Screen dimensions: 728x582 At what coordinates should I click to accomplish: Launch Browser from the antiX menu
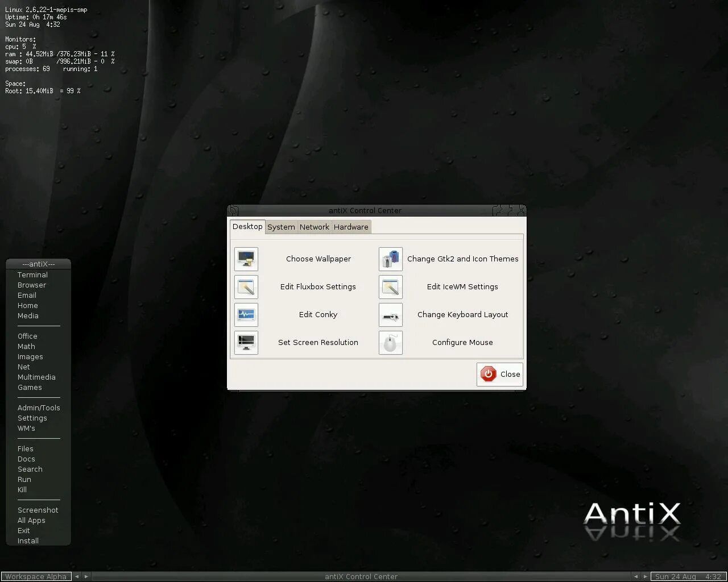32,285
